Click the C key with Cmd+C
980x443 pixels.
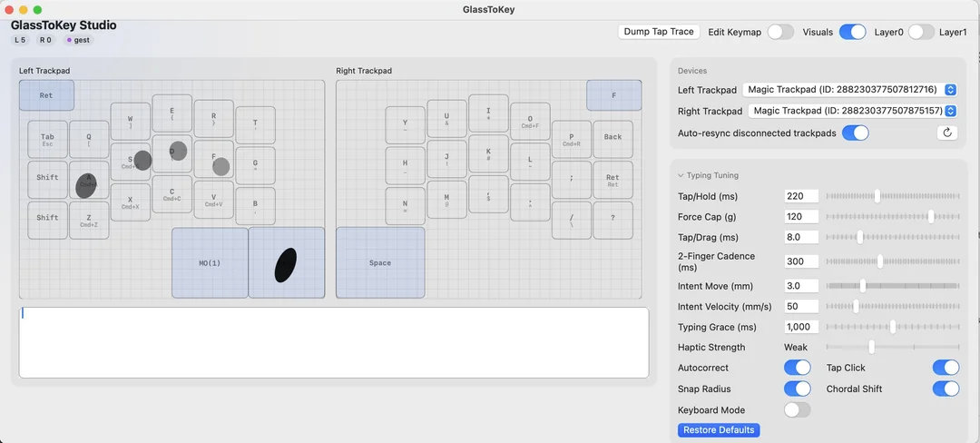(x=171, y=194)
